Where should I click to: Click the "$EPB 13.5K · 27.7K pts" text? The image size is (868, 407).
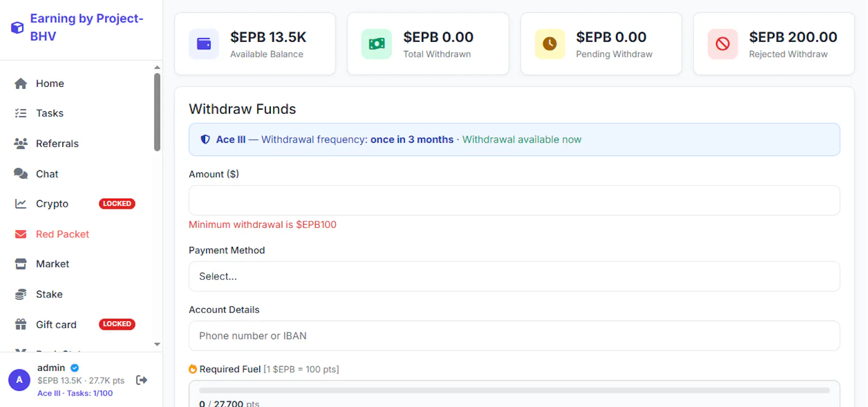[x=81, y=381]
